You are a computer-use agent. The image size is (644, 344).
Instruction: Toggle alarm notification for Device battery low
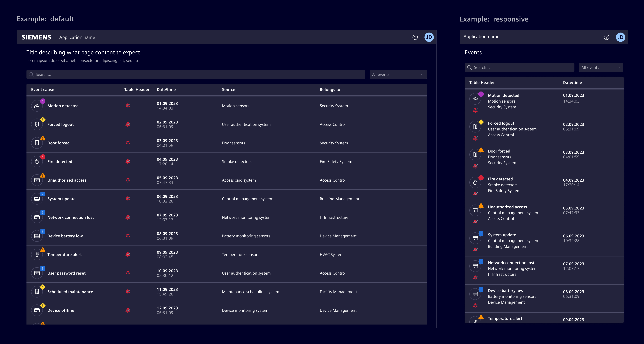(x=128, y=236)
